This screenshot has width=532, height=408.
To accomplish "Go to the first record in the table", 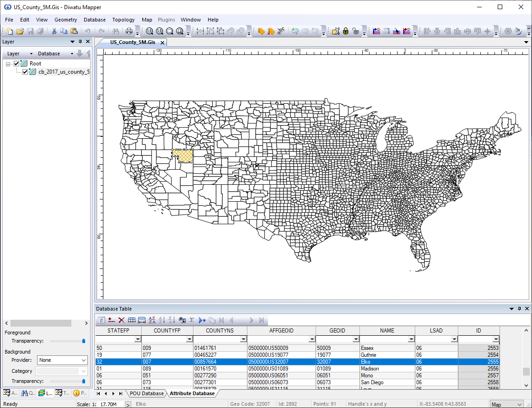I will pos(221,320).
